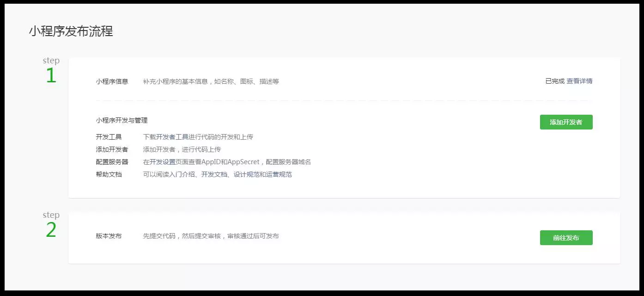Click the 开发工具 row label
This screenshot has width=644, height=296.
click(x=109, y=137)
